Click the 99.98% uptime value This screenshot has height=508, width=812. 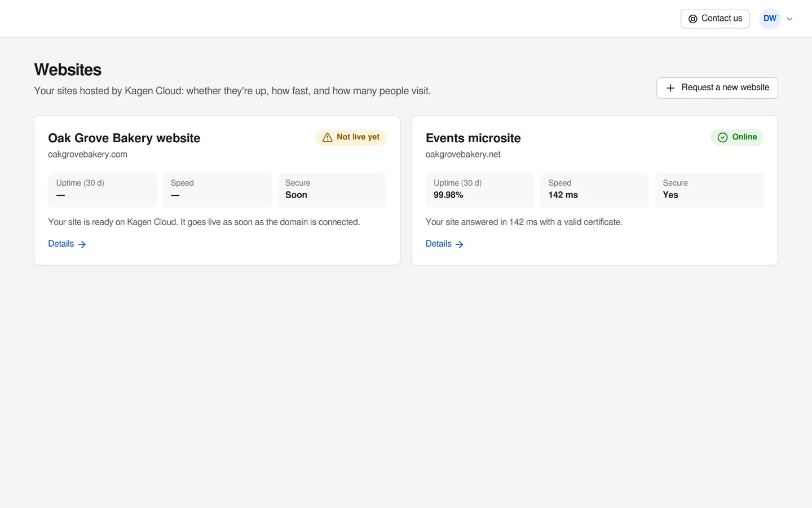tap(448, 195)
